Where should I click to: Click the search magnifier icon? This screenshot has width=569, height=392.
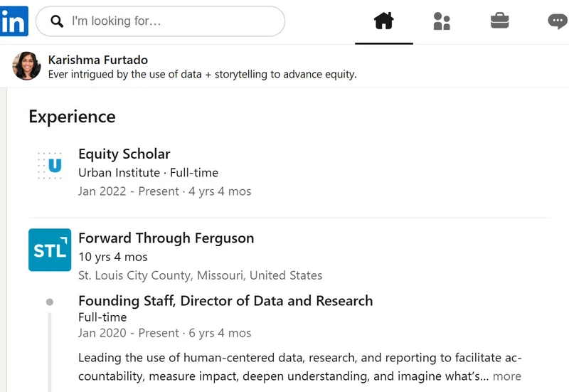point(57,21)
